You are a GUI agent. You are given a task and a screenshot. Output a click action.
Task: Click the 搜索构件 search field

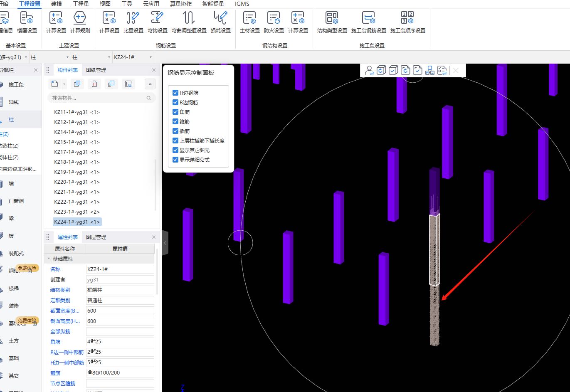101,98
